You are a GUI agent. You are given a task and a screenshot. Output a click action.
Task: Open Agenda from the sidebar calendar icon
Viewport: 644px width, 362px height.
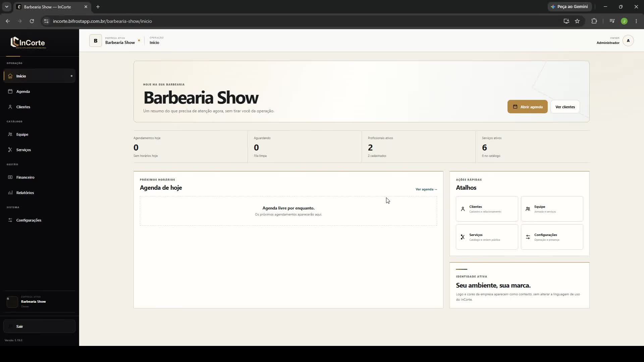coord(10,92)
